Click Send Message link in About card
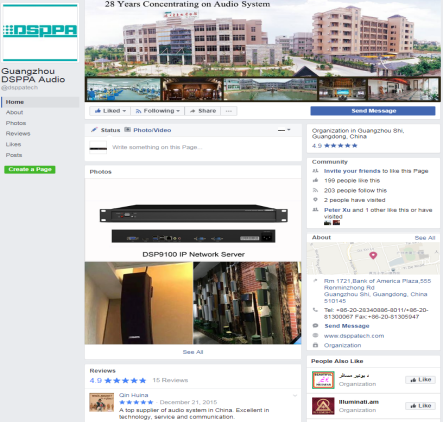This screenshot has width=443, height=422. [x=347, y=326]
